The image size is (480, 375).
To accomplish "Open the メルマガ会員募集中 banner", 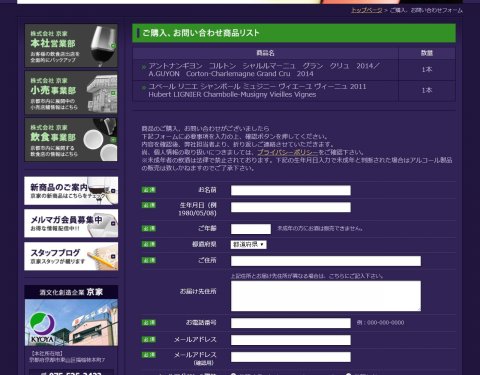I will [x=71, y=223].
